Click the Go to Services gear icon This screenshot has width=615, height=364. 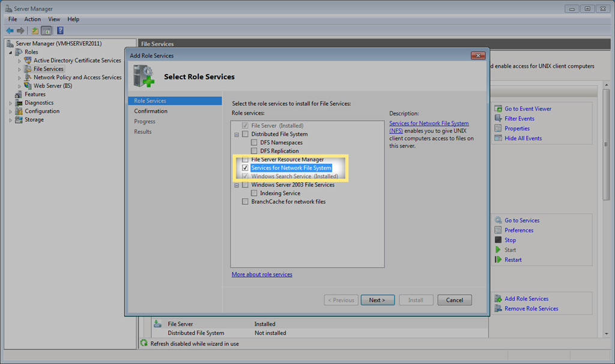pyautogui.click(x=498, y=220)
